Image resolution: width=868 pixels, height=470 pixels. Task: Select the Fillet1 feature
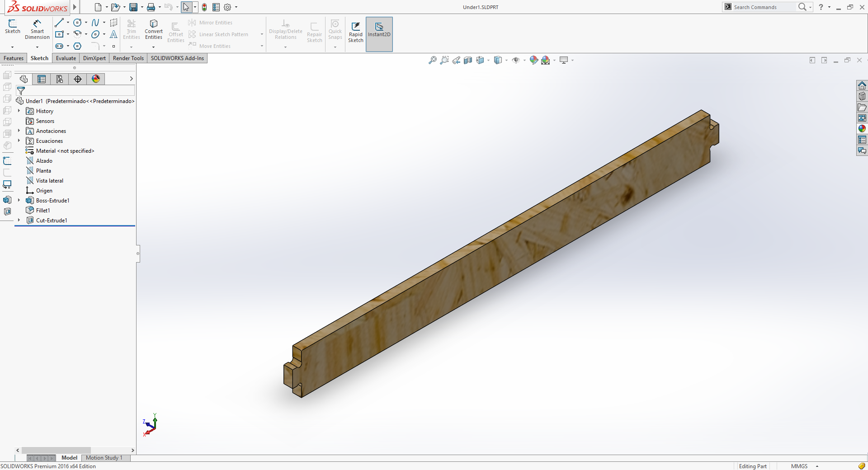(x=43, y=211)
